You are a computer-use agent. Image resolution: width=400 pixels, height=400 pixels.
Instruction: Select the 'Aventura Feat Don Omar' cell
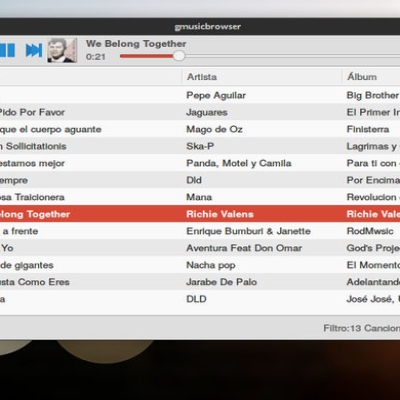click(x=244, y=248)
